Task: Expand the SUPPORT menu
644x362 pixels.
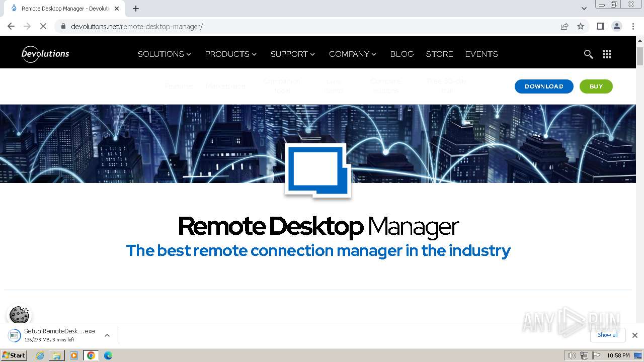Action: 293,54
